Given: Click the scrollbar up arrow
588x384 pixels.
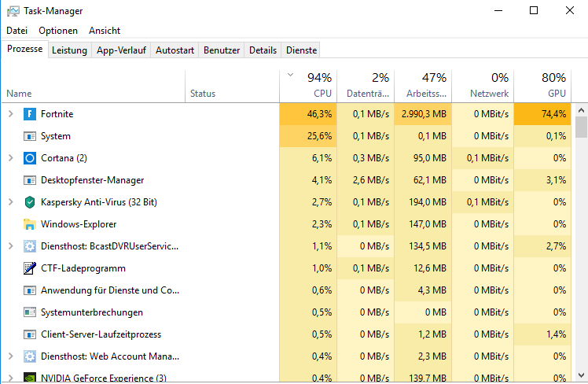Looking at the screenshot, I should click(x=581, y=110).
